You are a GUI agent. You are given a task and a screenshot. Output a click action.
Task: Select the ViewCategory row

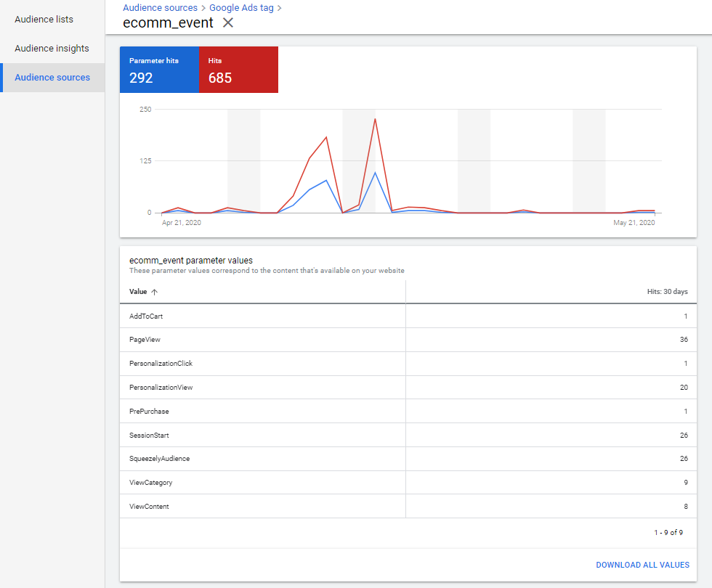[408, 483]
